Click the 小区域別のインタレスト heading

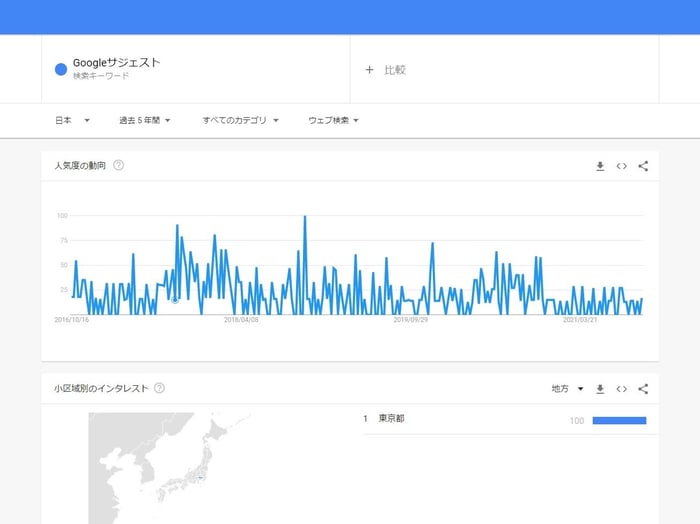[101, 388]
